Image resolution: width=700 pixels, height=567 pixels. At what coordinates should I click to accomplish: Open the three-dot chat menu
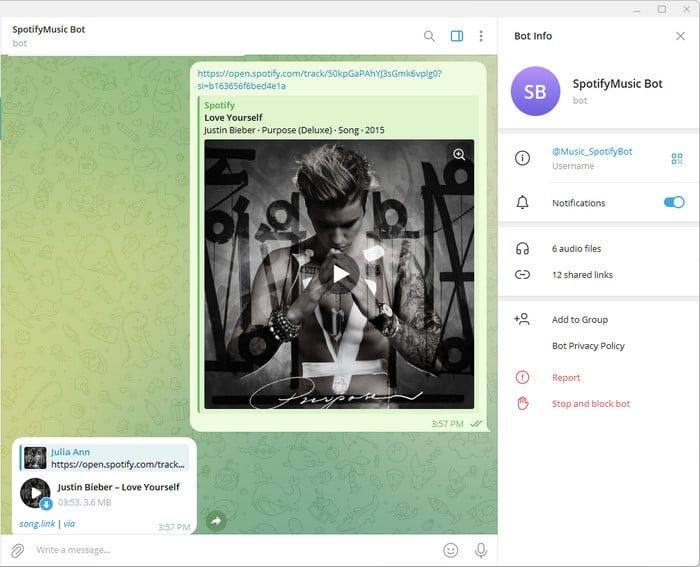[481, 36]
